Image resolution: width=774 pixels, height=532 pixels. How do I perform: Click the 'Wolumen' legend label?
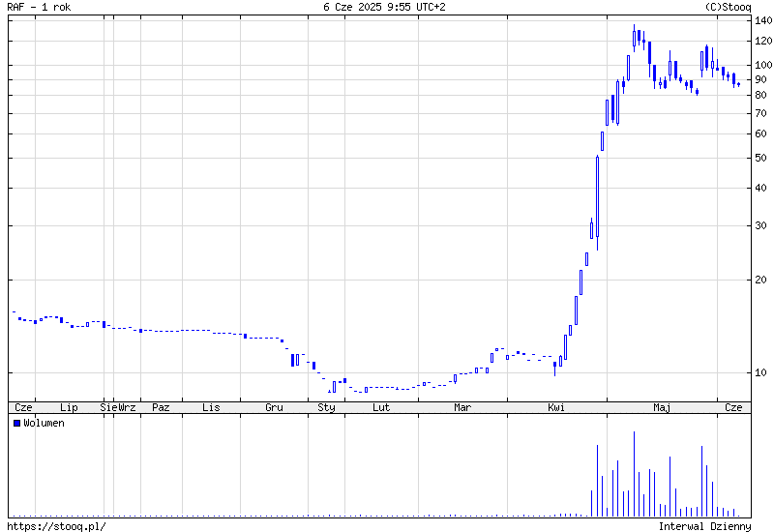(x=44, y=423)
